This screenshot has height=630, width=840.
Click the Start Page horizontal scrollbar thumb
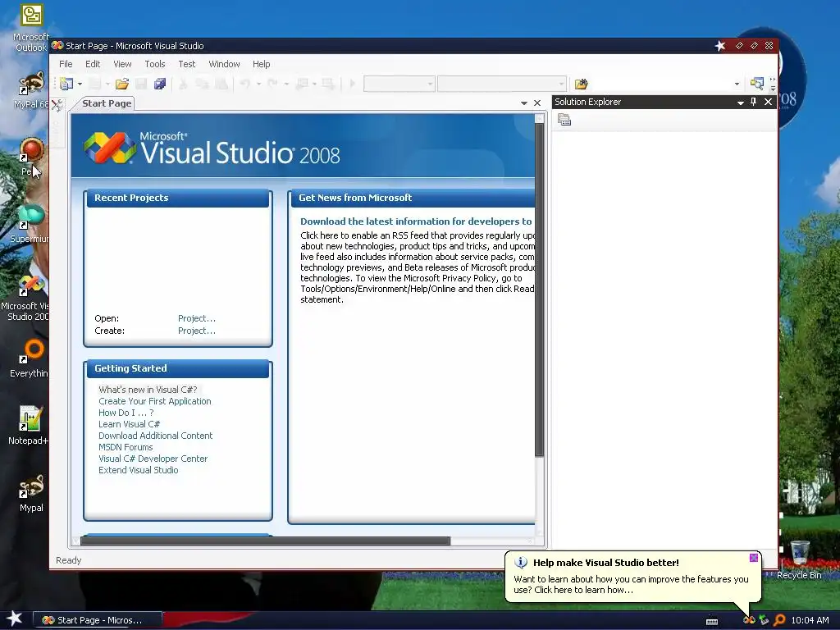point(265,541)
